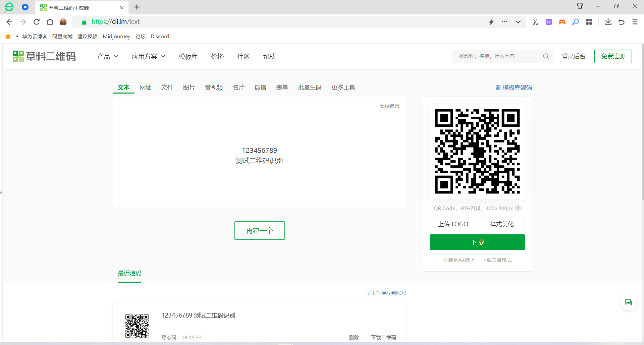Open the three-dot address bar options
Image resolution: width=644 pixels, height=345 pixels.
(504, 22)
